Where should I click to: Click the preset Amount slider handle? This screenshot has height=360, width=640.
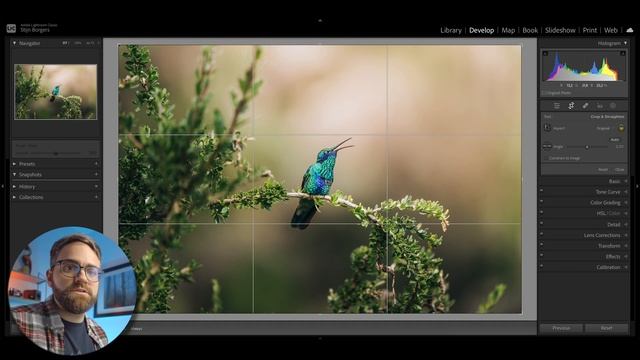coord(56,153)
